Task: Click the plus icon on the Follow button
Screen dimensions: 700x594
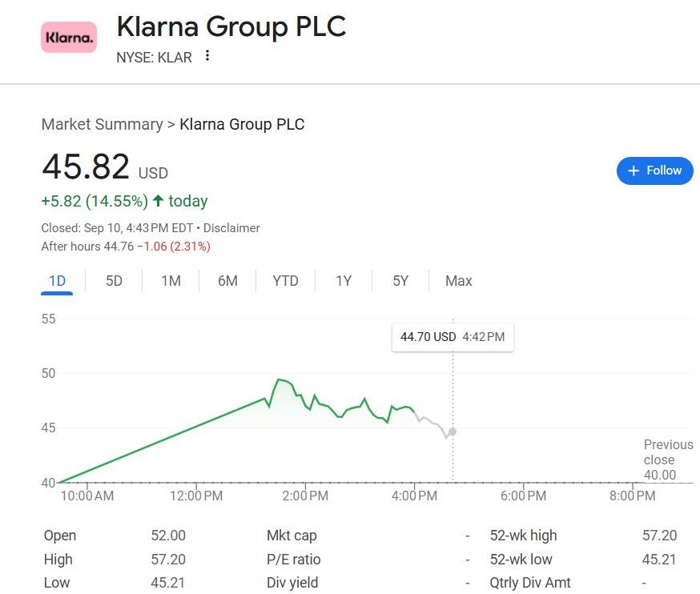Action: point(634,171)
